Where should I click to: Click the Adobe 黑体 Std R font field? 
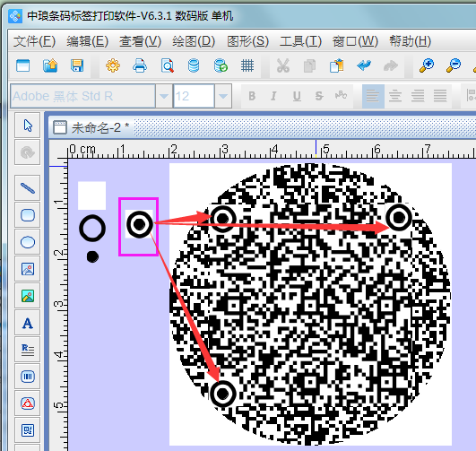click(82, 96)
